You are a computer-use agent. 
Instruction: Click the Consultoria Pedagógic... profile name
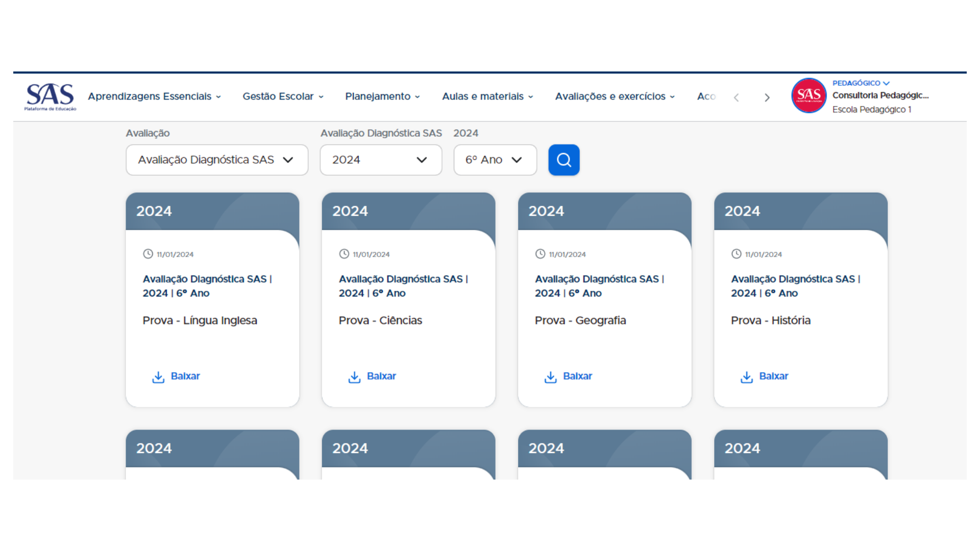point(880,95)
